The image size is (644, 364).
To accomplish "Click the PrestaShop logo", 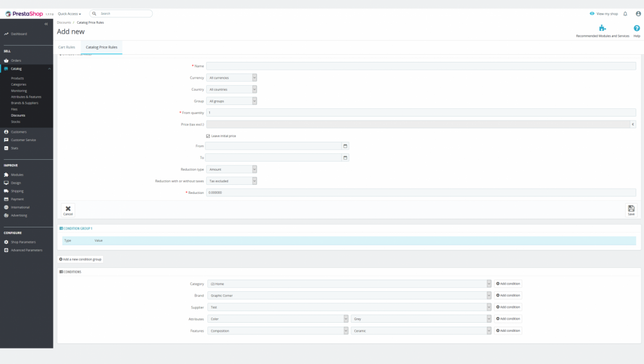I will (x=24, y=14).
